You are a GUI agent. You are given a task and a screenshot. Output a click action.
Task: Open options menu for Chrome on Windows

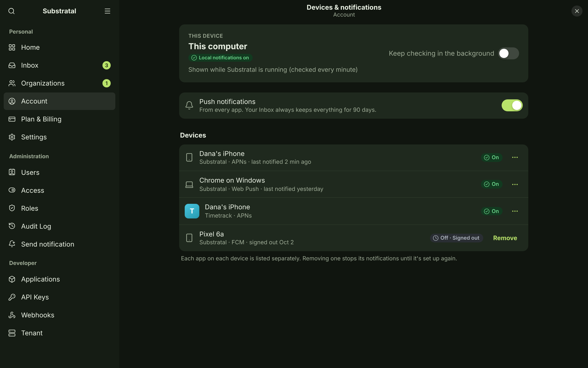click(515, 184)
